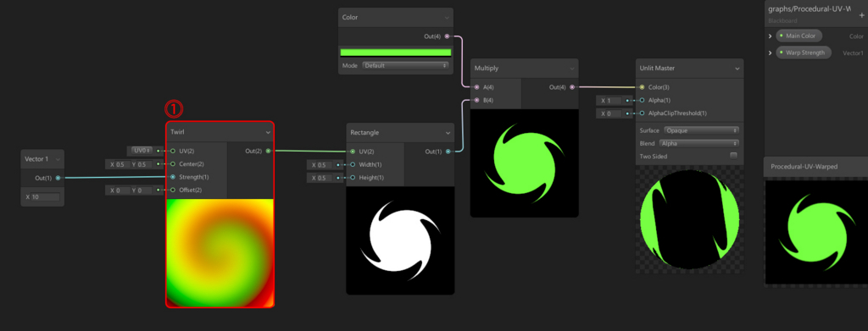
Task: Toggle the Two Sided checkbox
Action: click(x=733, y=156)
